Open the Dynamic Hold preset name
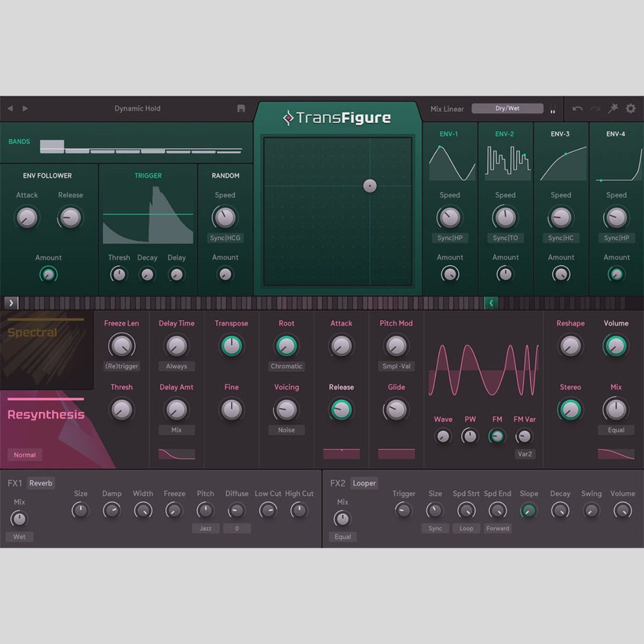 [x=137, y=108]
